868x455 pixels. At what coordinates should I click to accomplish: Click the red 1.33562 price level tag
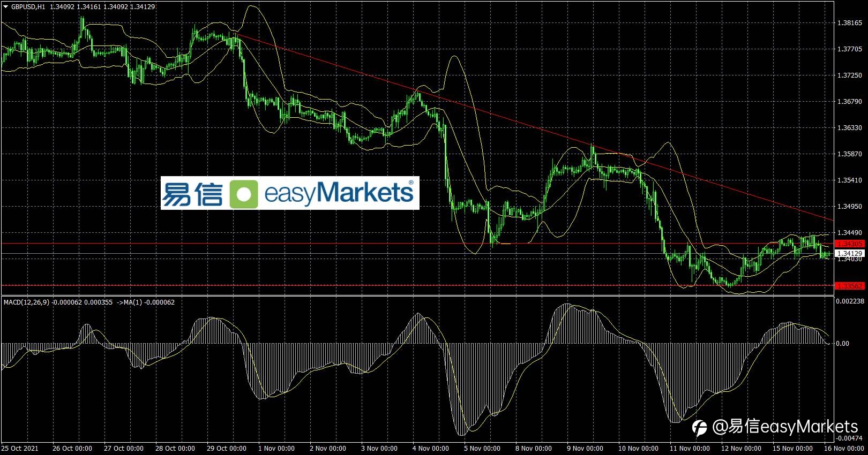pyautogui.click(x=850, y=286)
